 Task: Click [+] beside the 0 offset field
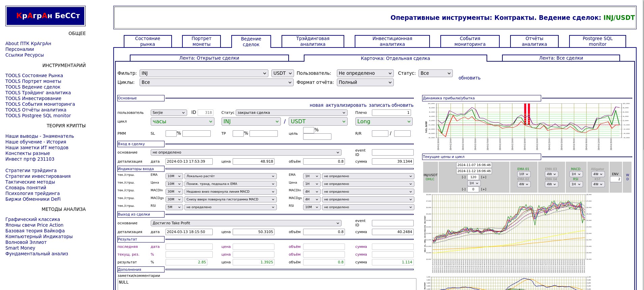pos(484,189)
